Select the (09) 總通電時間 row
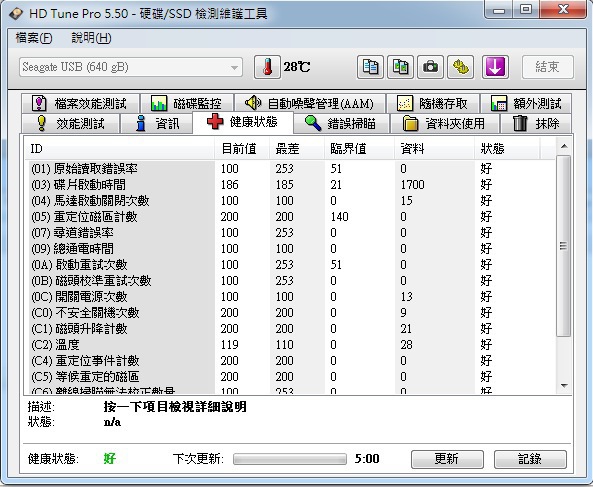593x487 pixels. click(x=291, y=248)
